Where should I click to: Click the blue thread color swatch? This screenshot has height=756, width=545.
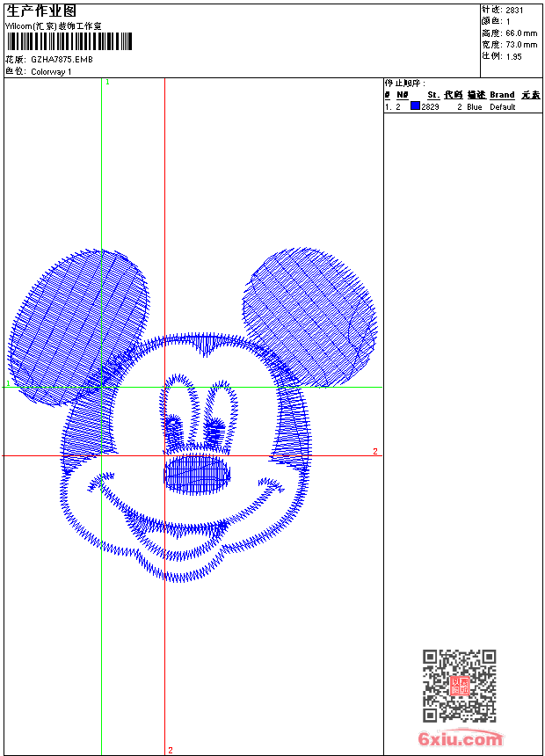(x=415, y=106)
